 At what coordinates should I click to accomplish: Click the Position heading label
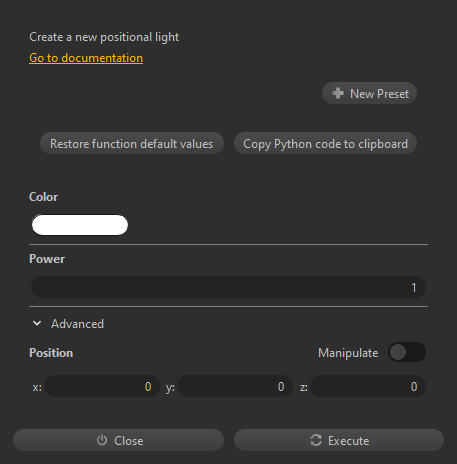pos(51,353)
